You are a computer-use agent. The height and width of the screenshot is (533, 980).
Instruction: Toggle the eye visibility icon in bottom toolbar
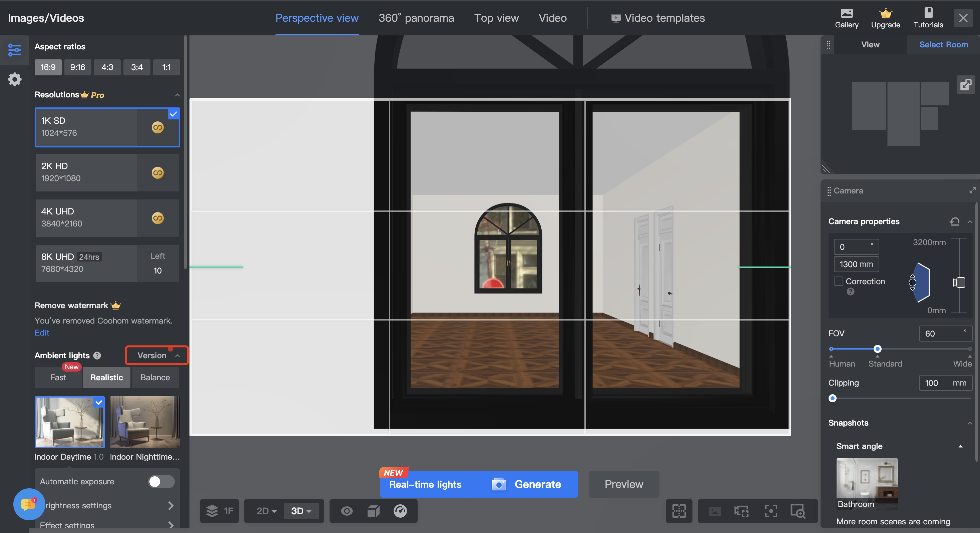click(x=346, y=511)
